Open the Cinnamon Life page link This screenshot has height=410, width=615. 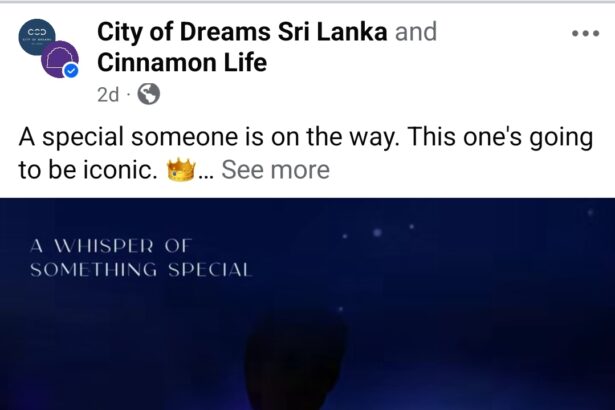pyautogui.click(x=182, y=63)
